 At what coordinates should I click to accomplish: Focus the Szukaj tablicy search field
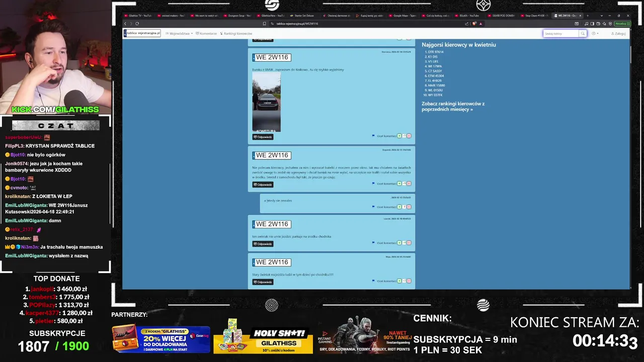pos(561,34)
